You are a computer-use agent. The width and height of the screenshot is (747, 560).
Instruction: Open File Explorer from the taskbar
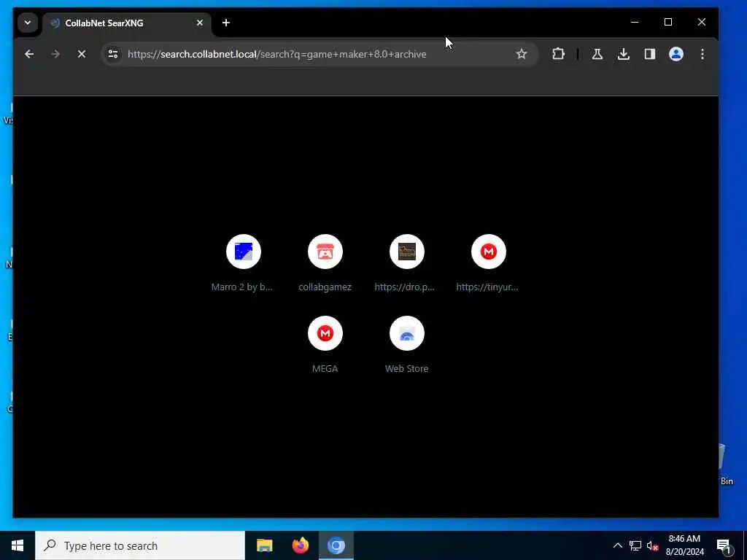[x=264, y=545]
